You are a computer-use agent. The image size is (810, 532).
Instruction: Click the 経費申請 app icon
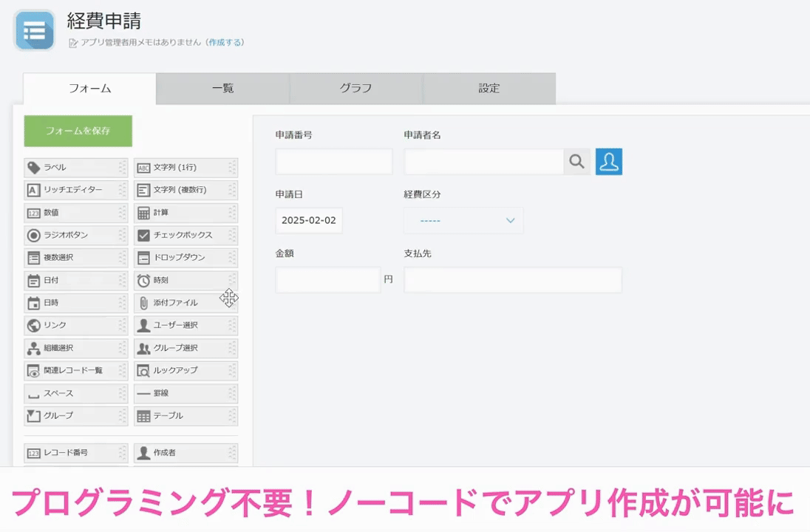(x=34, y=30)
